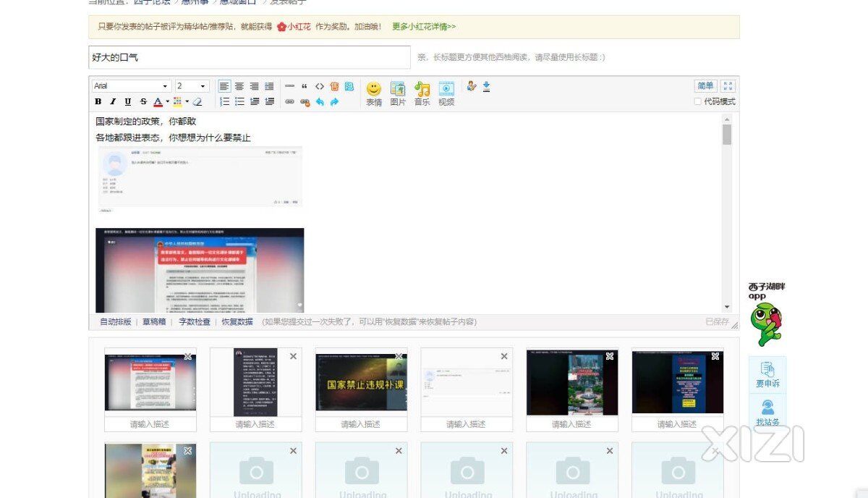Insert a quotation block
Viewport: 868px width, 498px height.
click(305, 86)
